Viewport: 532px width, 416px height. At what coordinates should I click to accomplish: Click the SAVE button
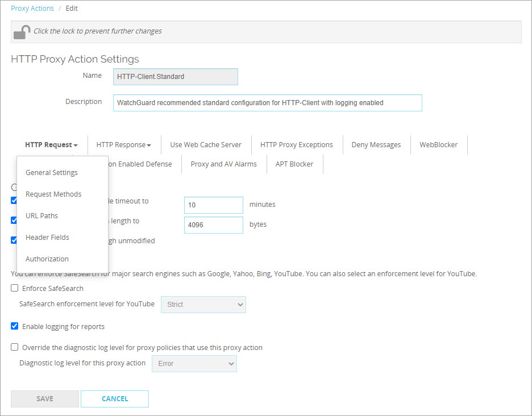(44, 398)
